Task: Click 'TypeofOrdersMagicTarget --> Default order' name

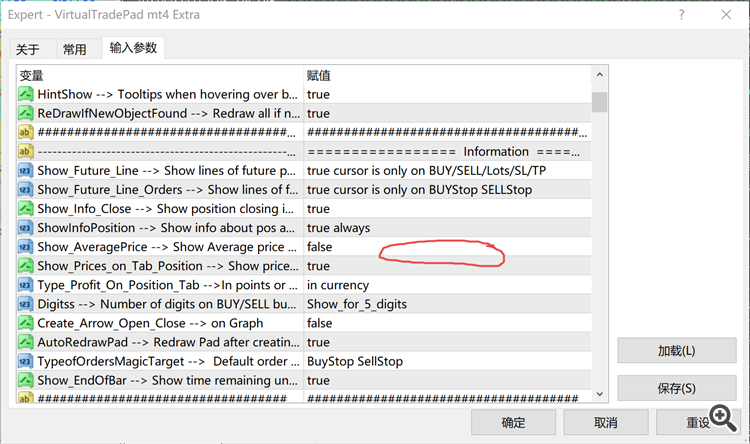Action: [x=168, y=362]
